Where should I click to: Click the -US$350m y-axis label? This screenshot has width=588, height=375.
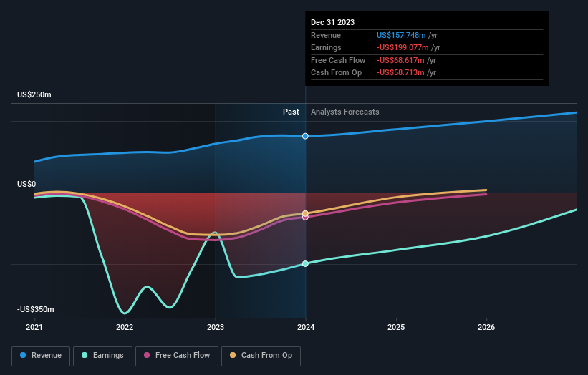[x=35, y=309]
